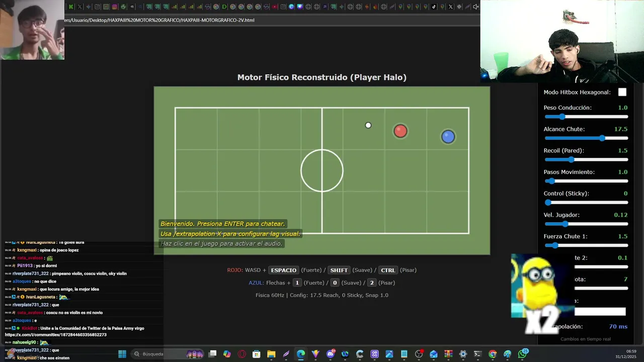Open Settings gear from taskbar
The image size is (644, 362).
463,354
